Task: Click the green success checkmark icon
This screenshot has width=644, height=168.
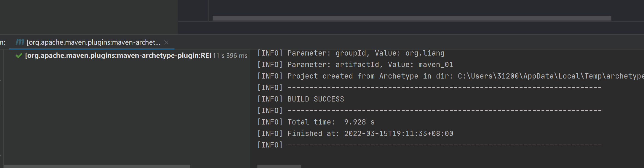Action: 19,56
